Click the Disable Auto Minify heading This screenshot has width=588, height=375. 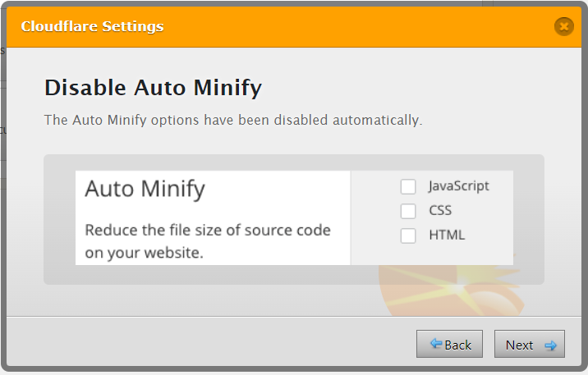click(153, 89)
